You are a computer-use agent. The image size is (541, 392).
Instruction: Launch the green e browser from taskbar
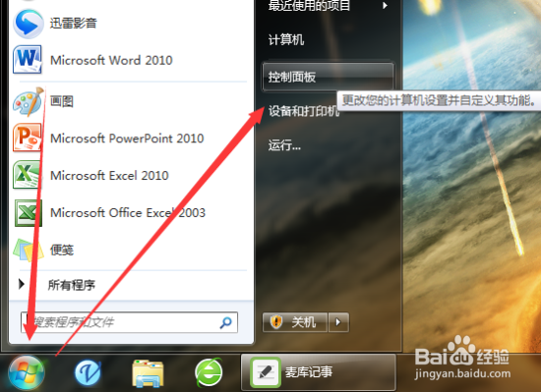click(x=209, y=372)
